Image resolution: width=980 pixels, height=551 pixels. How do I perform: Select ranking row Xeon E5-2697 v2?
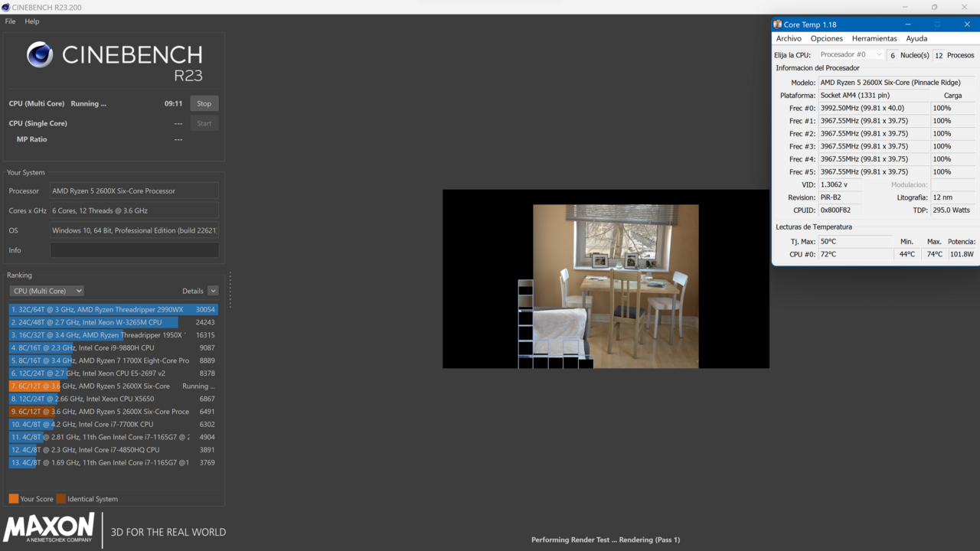[x=113, y=373]
